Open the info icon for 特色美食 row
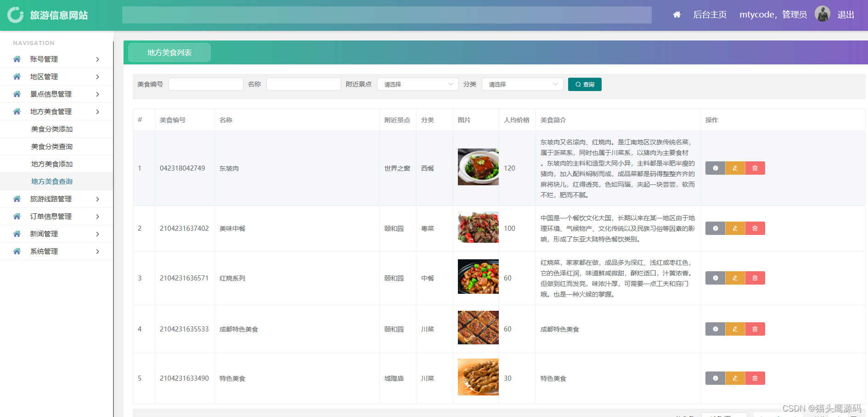This screenshot has width=868, height=417. 715,378
